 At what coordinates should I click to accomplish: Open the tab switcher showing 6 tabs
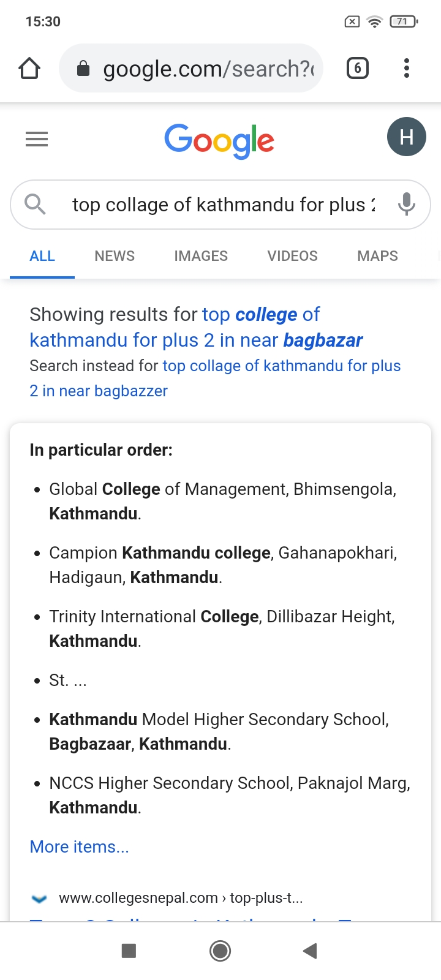click(358, 68)
